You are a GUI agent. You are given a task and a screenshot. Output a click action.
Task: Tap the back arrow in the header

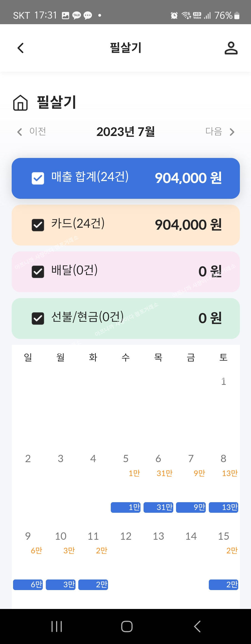(x=21, y=48)
